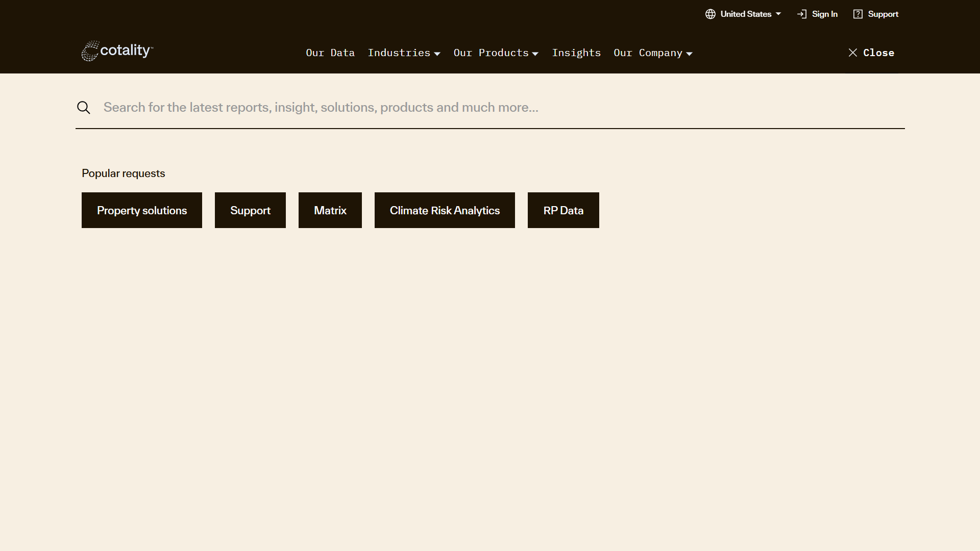The image size is (980, 551).
Task: Click the Cotality logo
Action: click(116, 51)
